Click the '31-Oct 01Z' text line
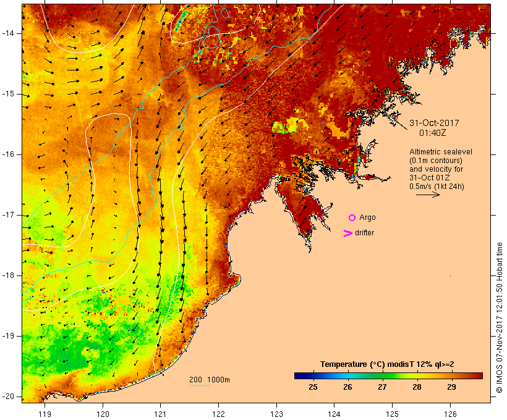This screenshot has width=507, height=420. (x=429, y=178)
